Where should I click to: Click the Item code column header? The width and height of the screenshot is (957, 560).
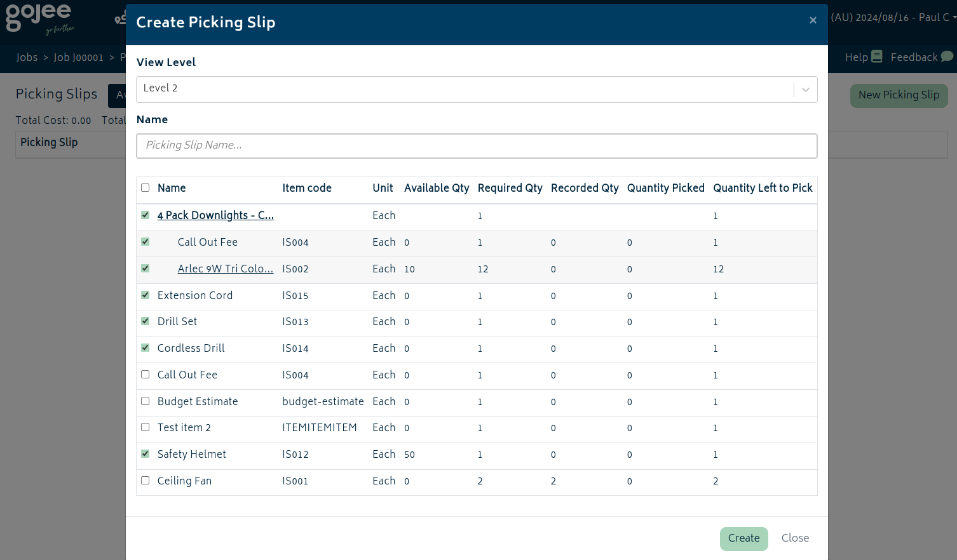pos(307,188)
